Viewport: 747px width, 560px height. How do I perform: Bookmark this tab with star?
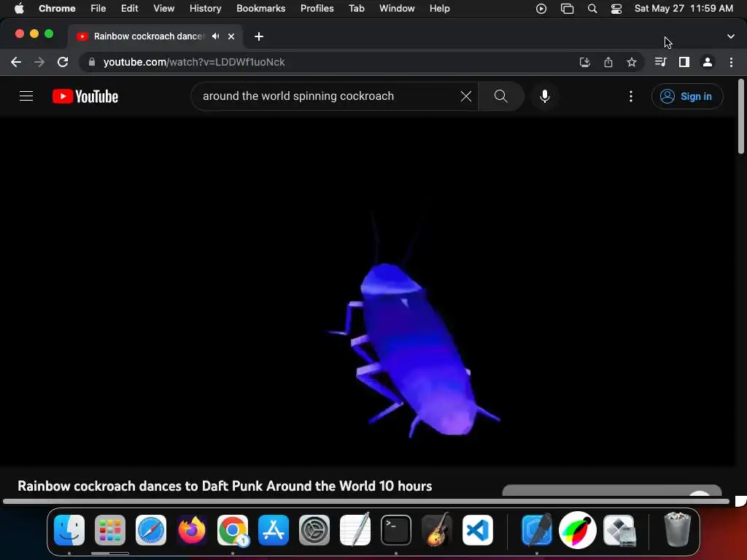(x=631, y=62)
